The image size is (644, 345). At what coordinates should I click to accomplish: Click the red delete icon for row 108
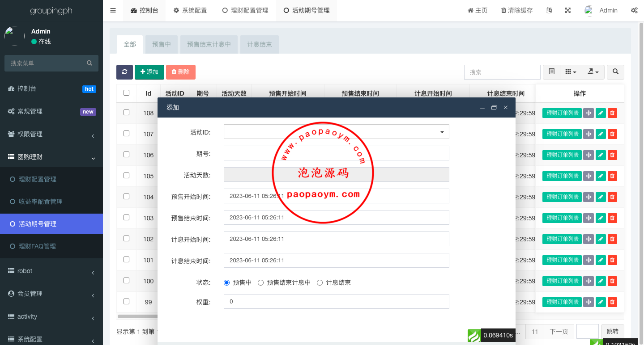pyautogui.click(x=612, y=113)
